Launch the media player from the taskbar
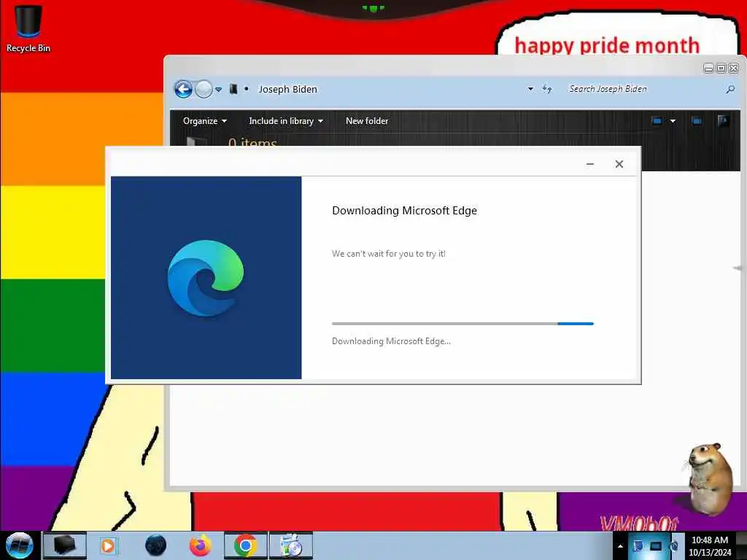This screenshot has height=560, width=747. coord(109,545)
